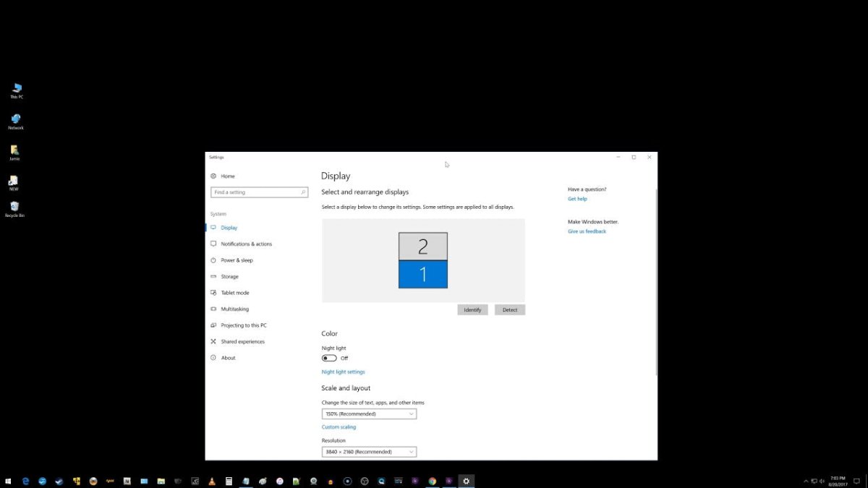The image size is (868, 488).
Task: Select Home in the Settings sidebar
Action: 227,176
